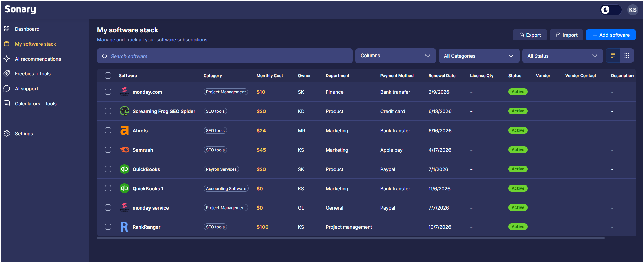Click the Screaming Frog SEO Spider logo
Image resolution: width=644 pixels, height=263 pixels.
click(124, 111)
